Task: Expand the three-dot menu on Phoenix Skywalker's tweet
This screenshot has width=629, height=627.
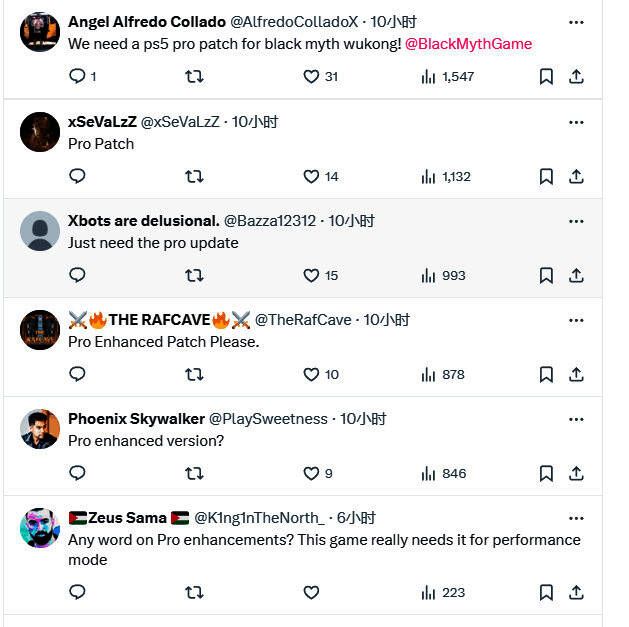Action: click(576, 419)
